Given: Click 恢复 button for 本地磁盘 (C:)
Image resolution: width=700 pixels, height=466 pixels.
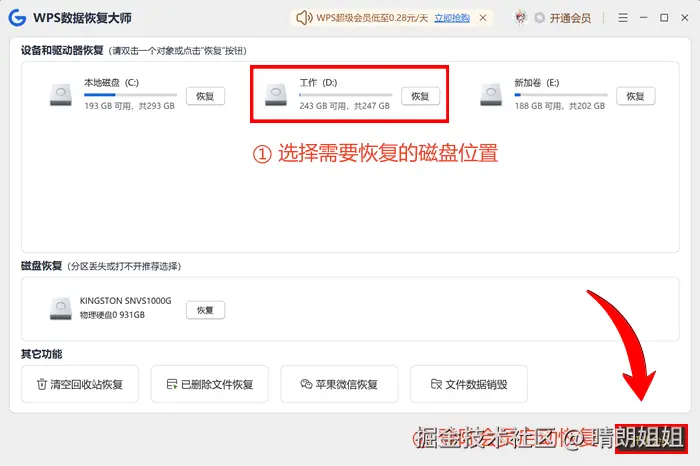Looking at the screenshot, I should tap(205, 96).
